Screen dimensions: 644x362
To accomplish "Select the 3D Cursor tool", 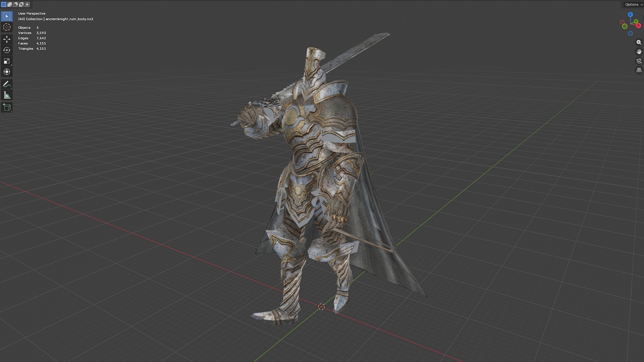I will [x=7, y=27].
